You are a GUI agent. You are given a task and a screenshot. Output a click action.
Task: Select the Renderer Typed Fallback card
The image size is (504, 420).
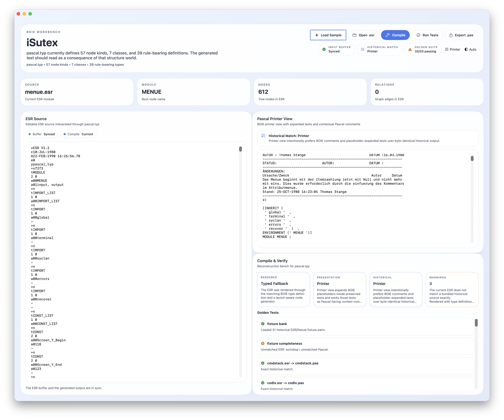click(x=283, y=289)
